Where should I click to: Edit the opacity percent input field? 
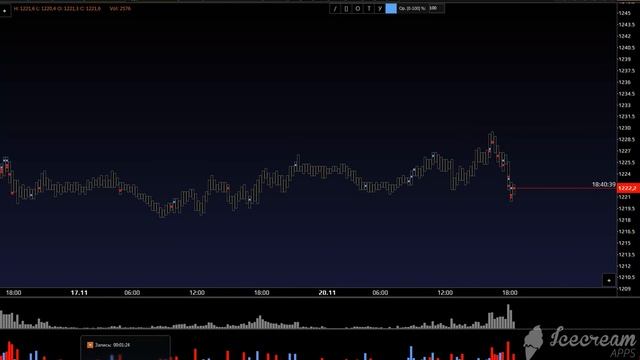coord(436,9)
